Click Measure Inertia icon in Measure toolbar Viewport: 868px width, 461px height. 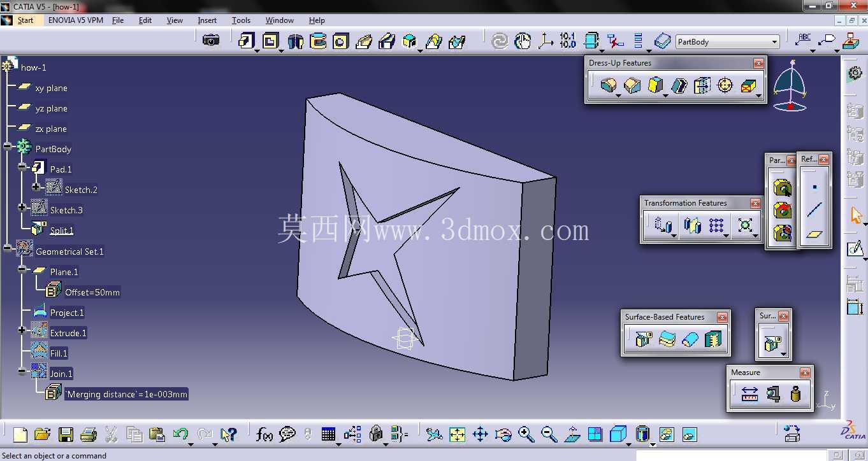(795, 394)
